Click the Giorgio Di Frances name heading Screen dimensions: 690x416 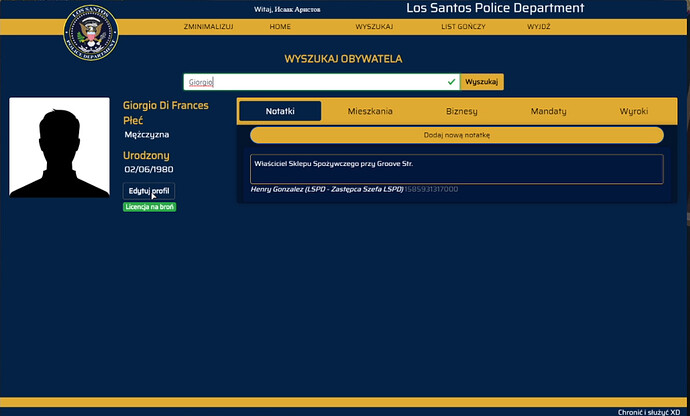[x=166, y=105]
